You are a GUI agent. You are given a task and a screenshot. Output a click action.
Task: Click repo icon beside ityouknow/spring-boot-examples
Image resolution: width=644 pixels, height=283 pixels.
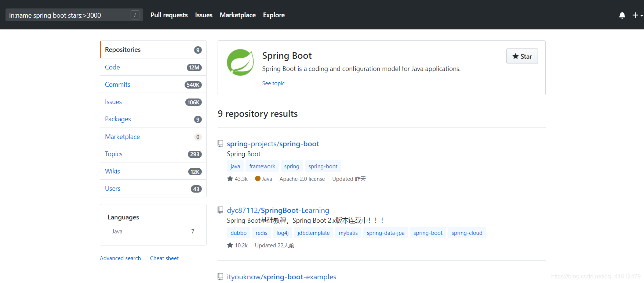[220, 276]
